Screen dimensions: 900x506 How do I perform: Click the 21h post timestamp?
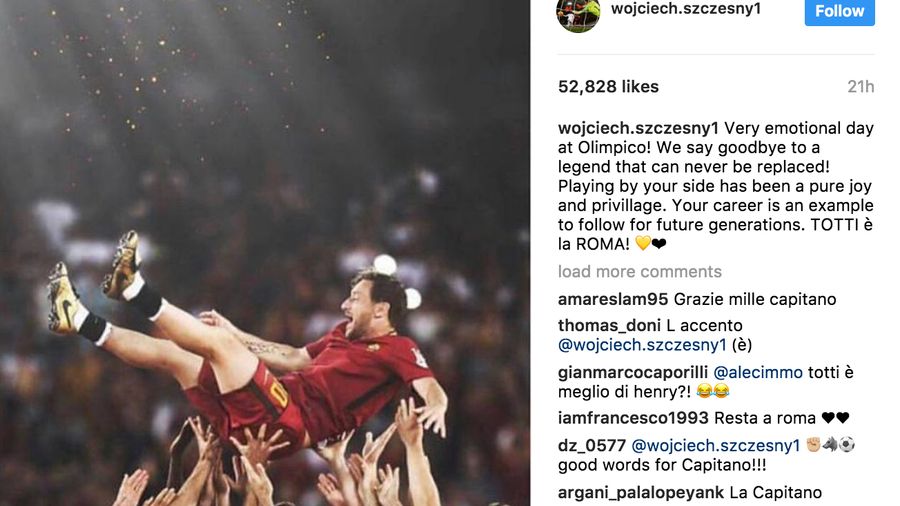point(860,87)
